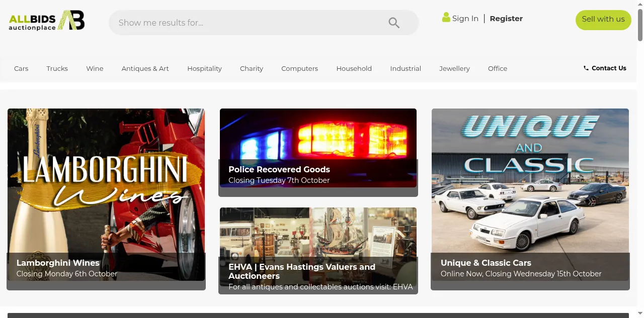Open the Register link
The width and height of the screenshot is (644, 318).
[x=506, y=19]
